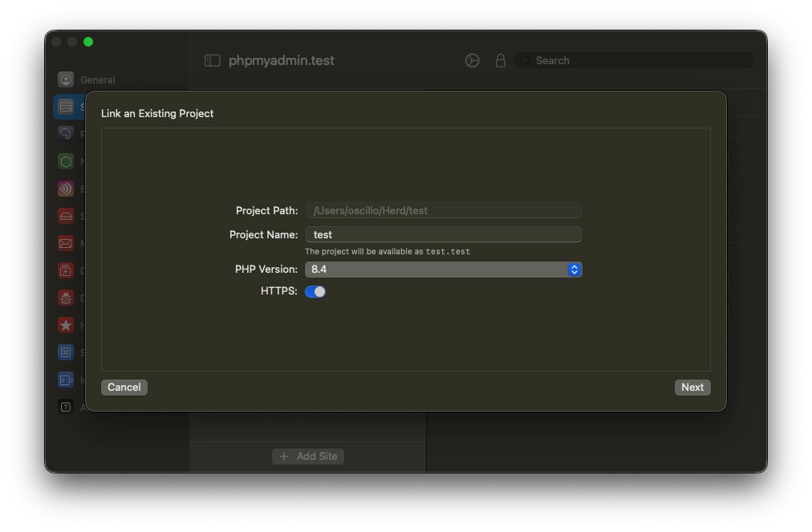Focus the Project Name field containing test
The height and width of the screenshot is (532, 812).
(443, 234)
